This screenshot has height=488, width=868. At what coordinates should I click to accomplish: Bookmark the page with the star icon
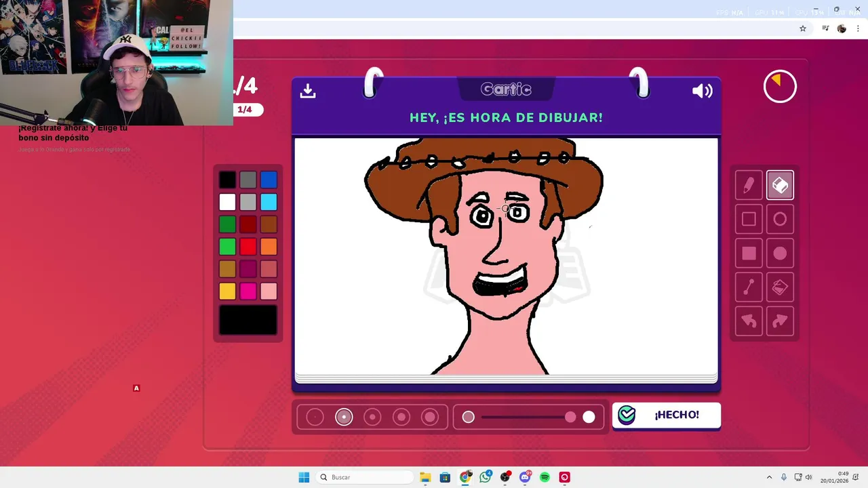coord(803,28)
